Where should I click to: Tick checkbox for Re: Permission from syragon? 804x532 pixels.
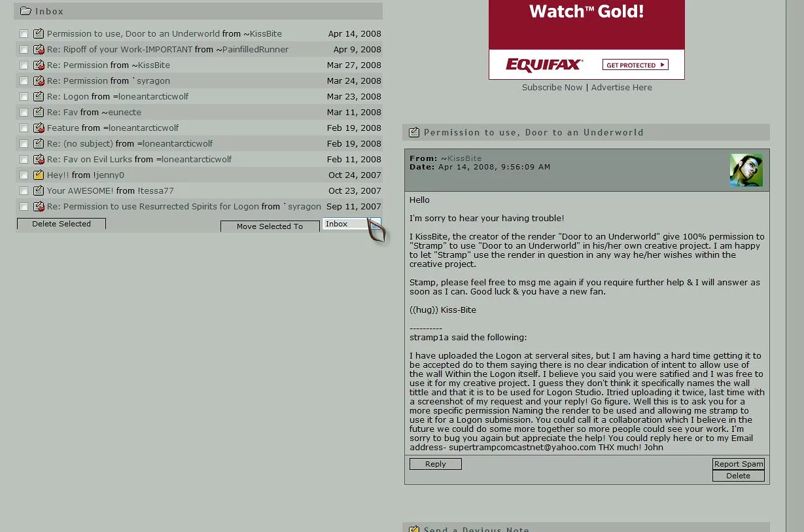pyautogui.click(x=24, y=81)
